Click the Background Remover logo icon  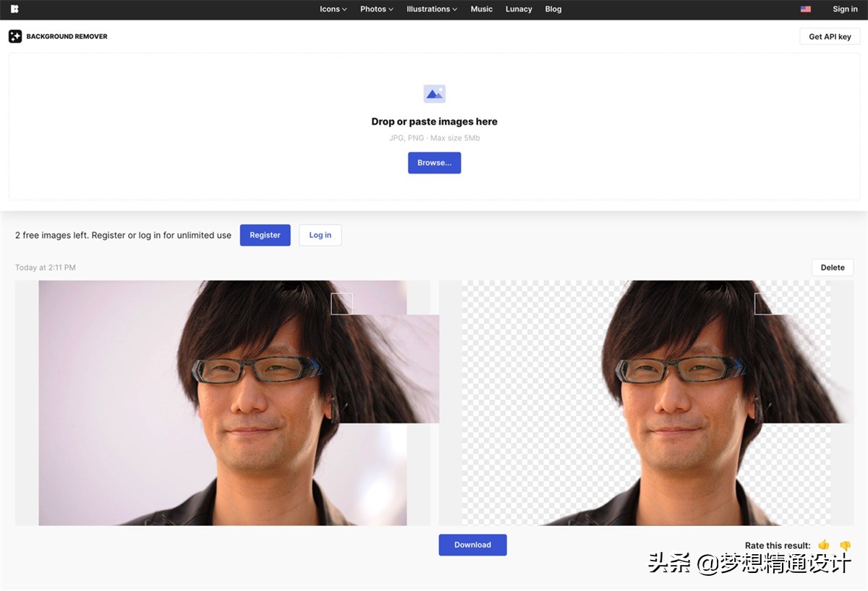(15, 36)
